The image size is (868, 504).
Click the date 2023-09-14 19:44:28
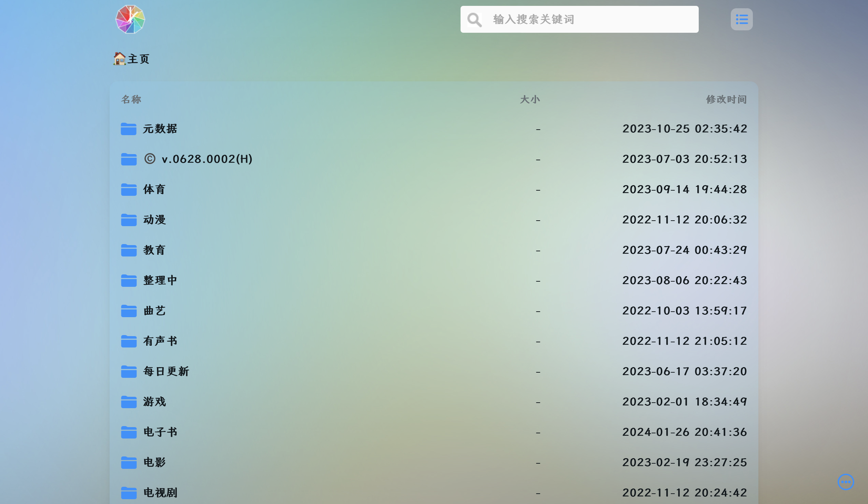(x=685, y=190)
